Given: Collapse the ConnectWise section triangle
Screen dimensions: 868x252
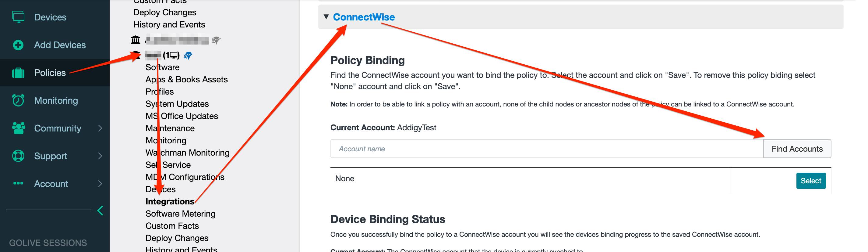Looking at the screenshot, I should 326,16.
